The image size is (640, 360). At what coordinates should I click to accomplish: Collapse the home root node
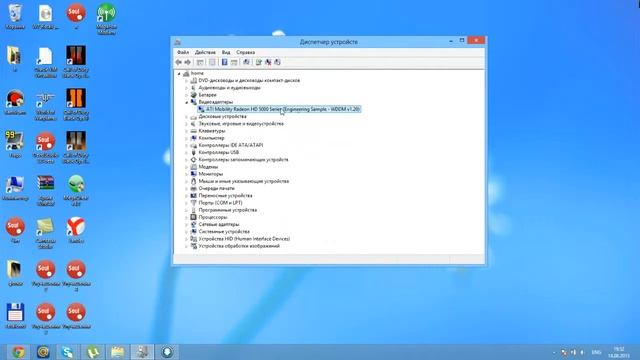pos(179,73)
